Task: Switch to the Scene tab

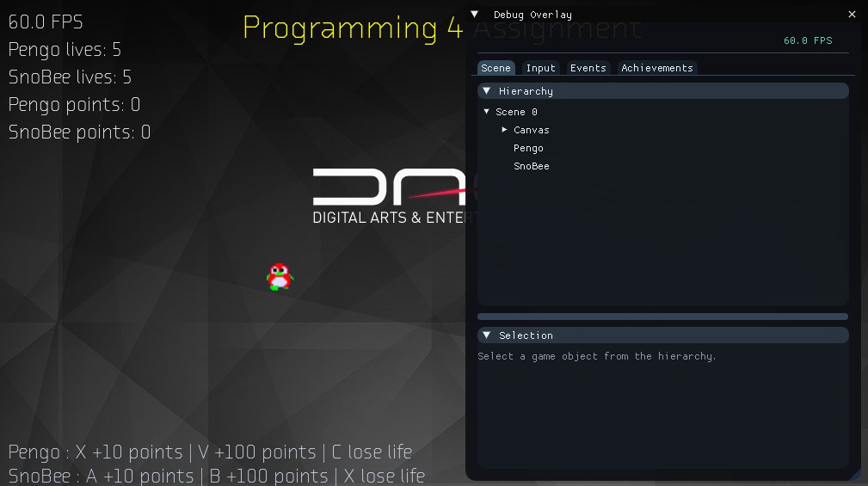Action: coord(496,68)
